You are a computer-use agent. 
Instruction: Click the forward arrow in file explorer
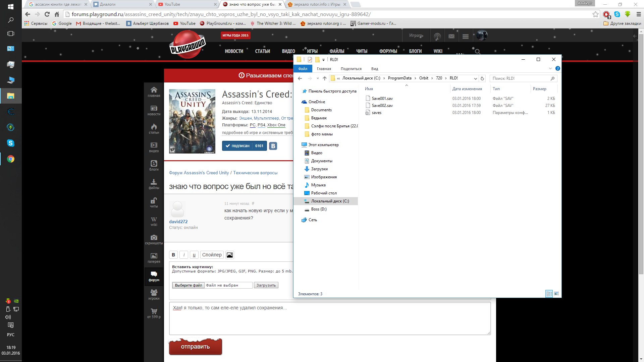(310, 78)
